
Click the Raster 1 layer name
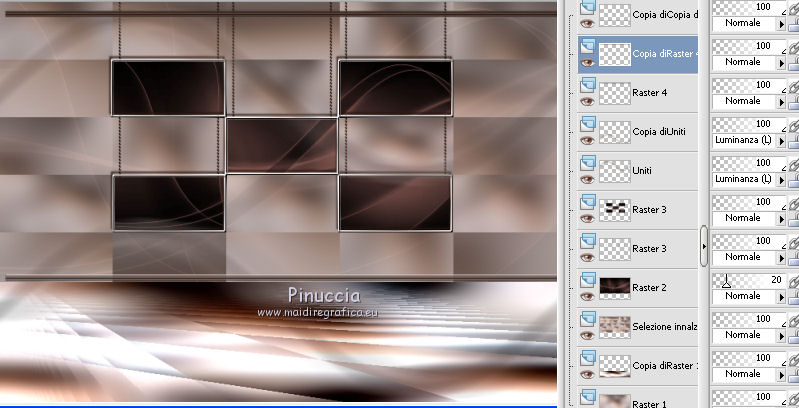coord(649,403)
